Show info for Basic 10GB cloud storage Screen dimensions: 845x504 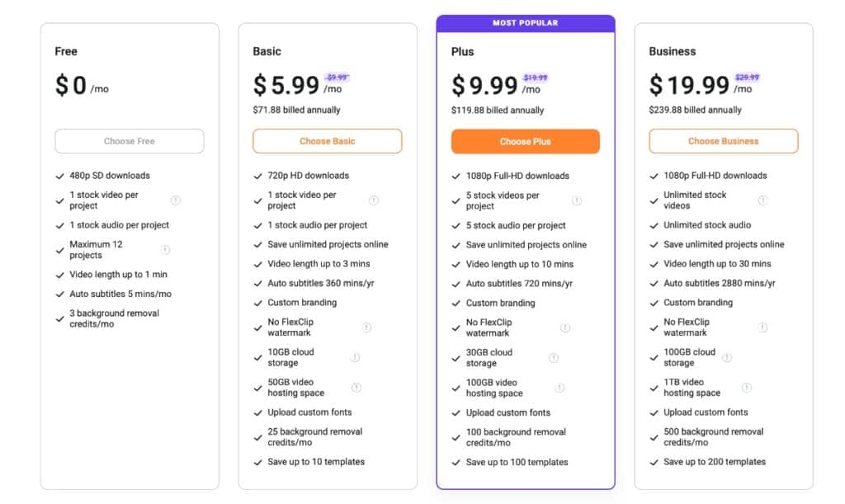pyautogui.click(x=355, y=357)
